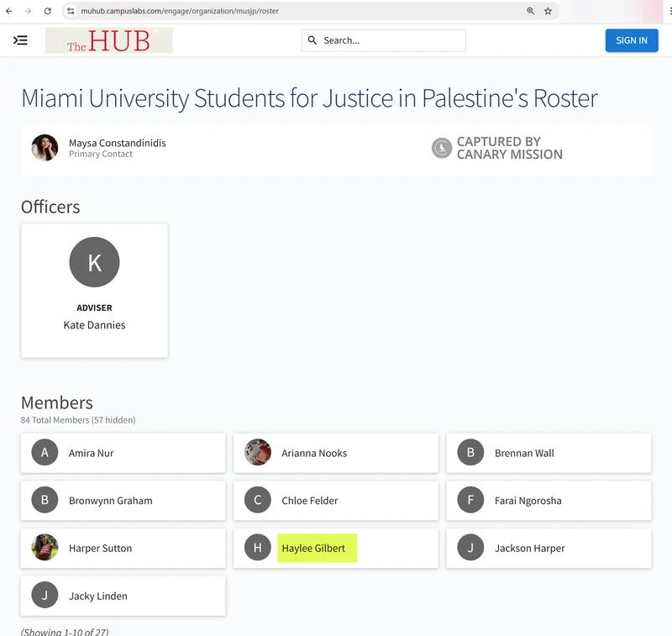Open Jackson Harper member name
672x636 pixels.
[530, 548]
